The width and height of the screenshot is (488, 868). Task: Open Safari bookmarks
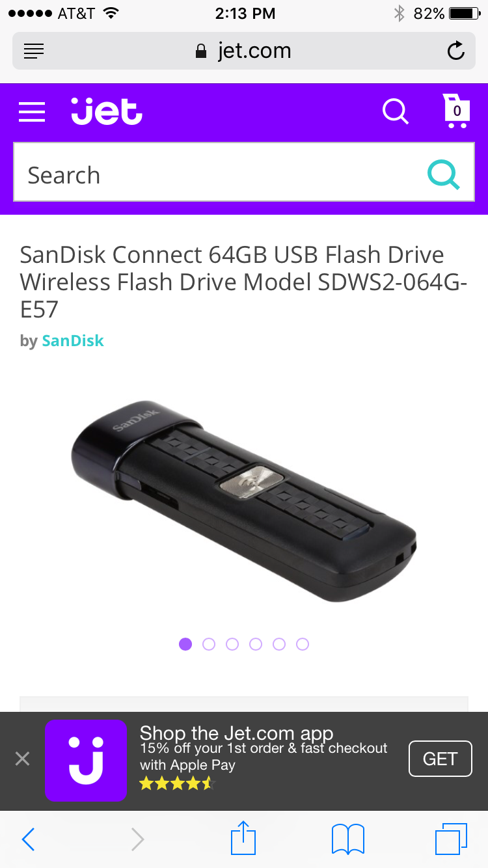click(348, 839)
